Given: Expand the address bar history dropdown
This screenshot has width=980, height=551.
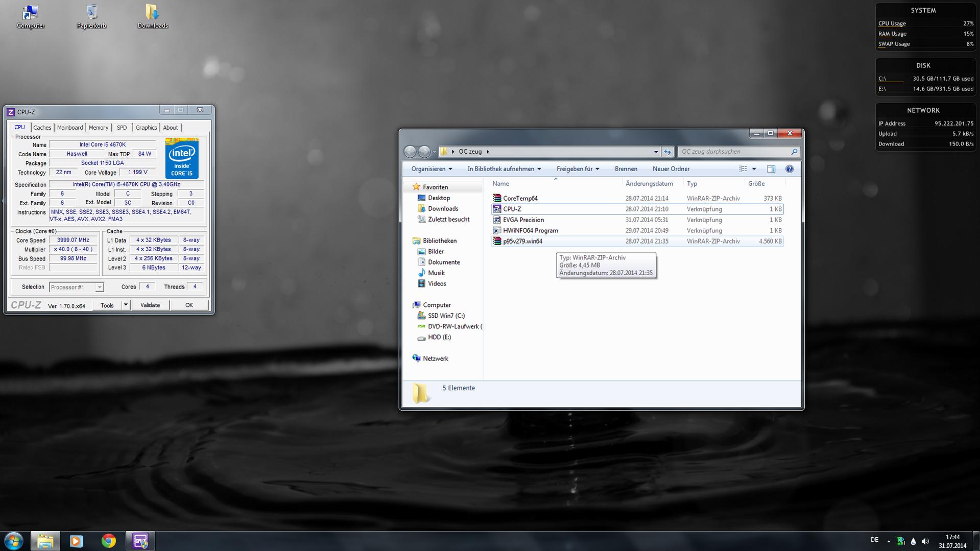Looking at the screenshot, I should click(x=656, y=152).
